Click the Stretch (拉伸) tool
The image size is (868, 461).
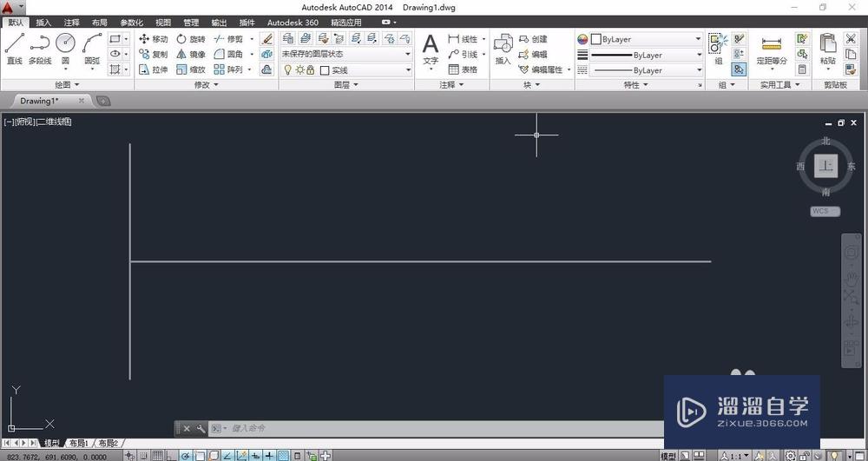[154, 69]
